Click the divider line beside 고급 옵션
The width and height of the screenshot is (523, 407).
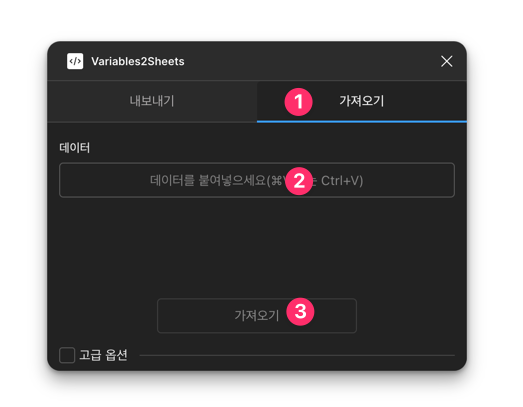[297, 355]
